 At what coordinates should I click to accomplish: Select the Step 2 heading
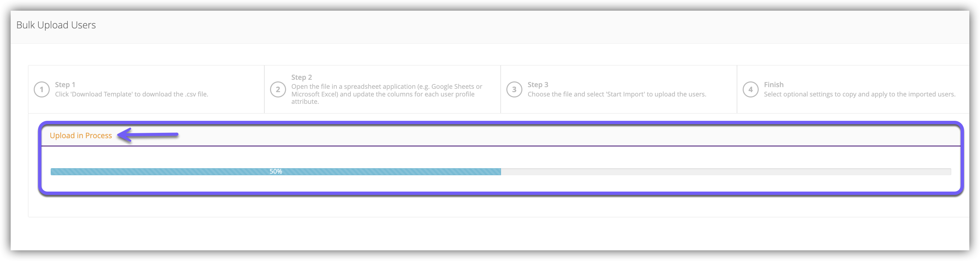pyautogui.click(x=302, y=77)
